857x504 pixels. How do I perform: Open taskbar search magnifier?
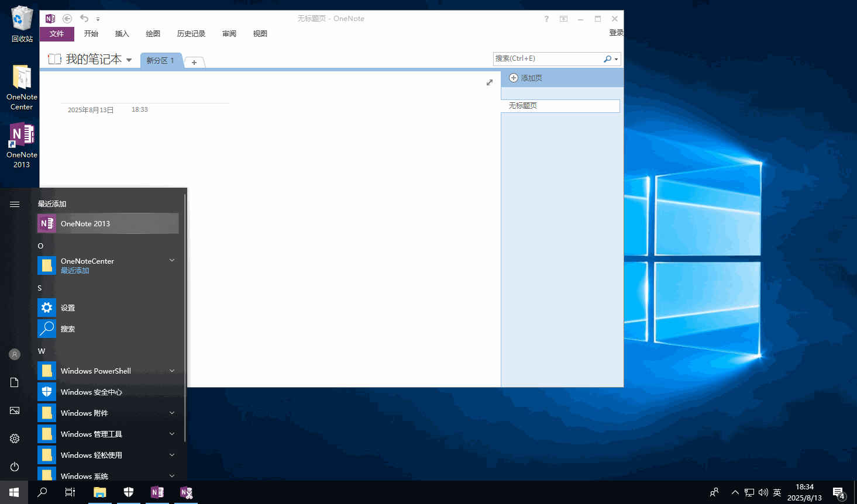(42, 492)
